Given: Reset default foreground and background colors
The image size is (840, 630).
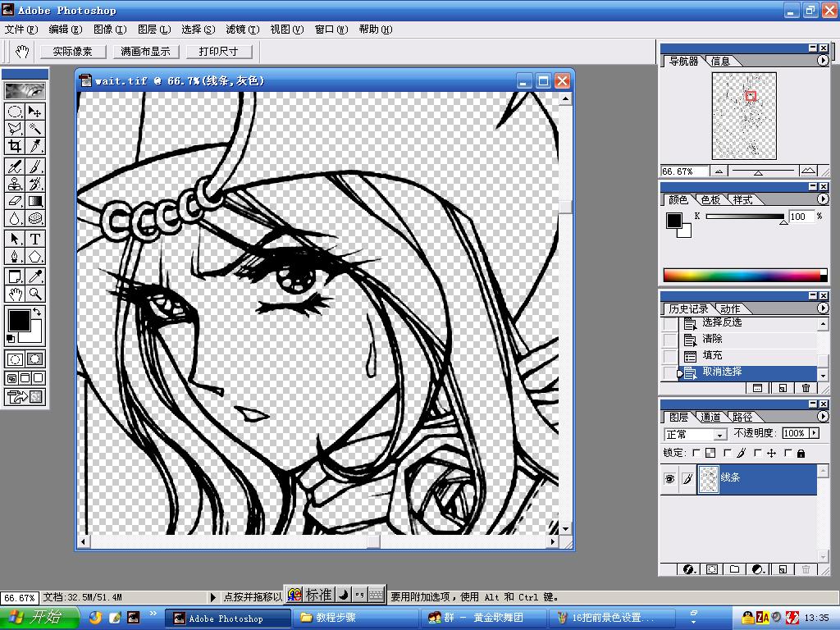Looking at the screenshot, I should click(x=10, y=339).
